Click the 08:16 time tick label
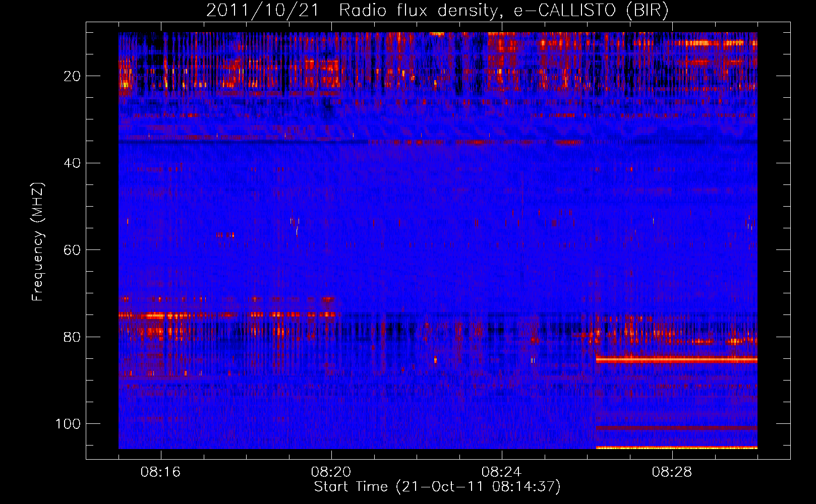Viewport: 816px width, 504px height. tap(160, 472)
